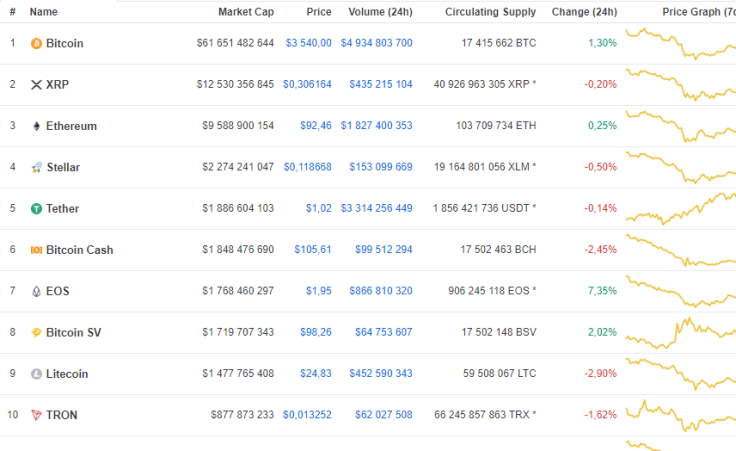Sort by the Market Cap column header

[246, 12]
